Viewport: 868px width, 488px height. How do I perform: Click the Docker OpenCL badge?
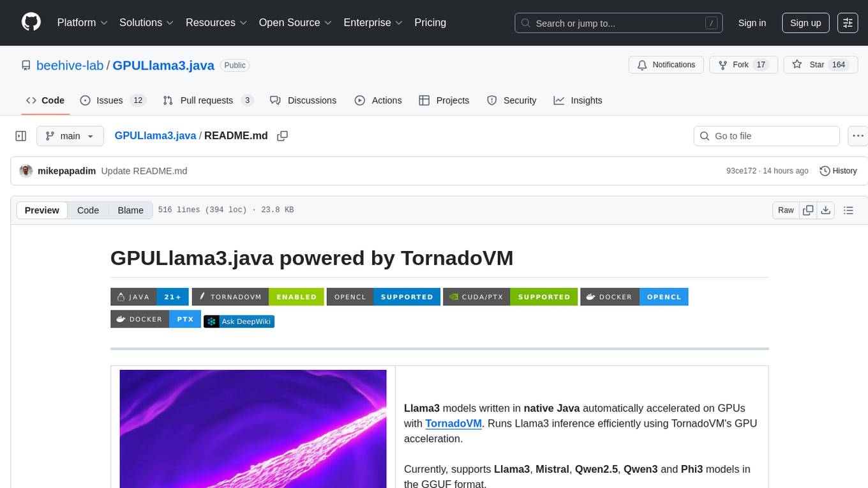point(634,297)
